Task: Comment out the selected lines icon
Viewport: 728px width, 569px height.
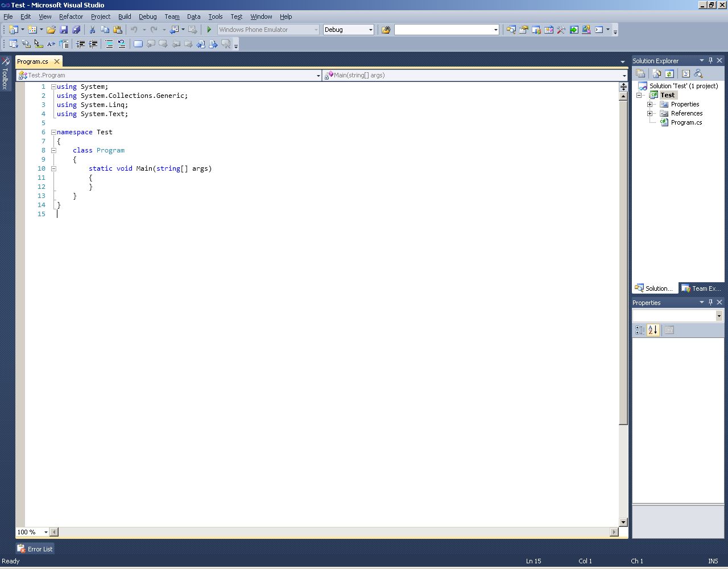Action: point(109,44)
